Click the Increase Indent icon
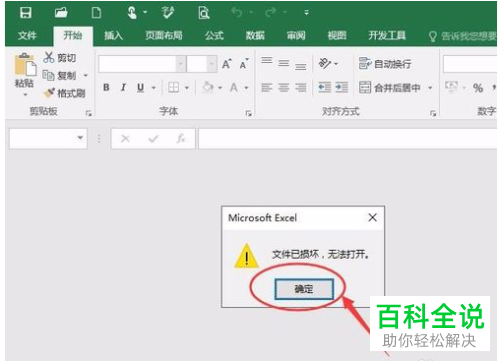 pos(342,88)
